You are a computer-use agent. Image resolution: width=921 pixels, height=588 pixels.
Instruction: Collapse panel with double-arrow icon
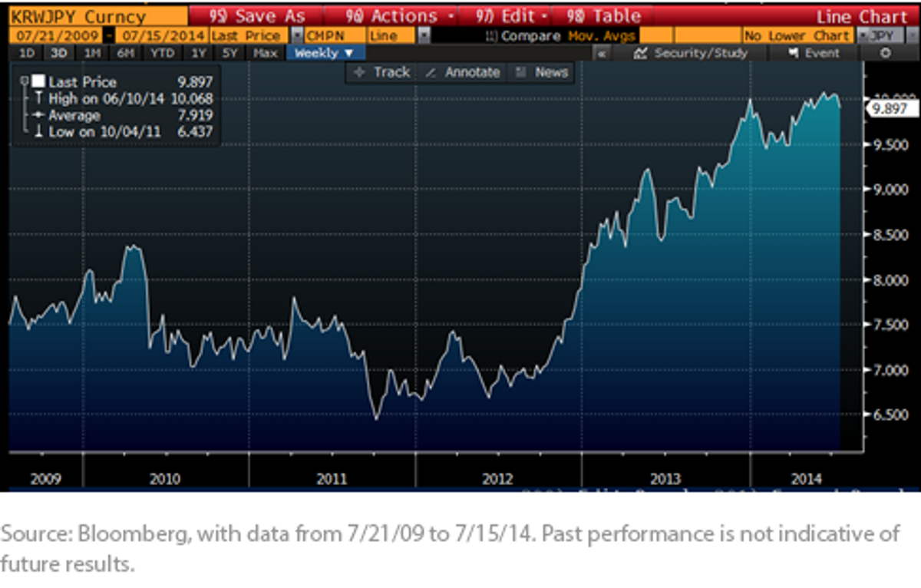click(602, 54)
